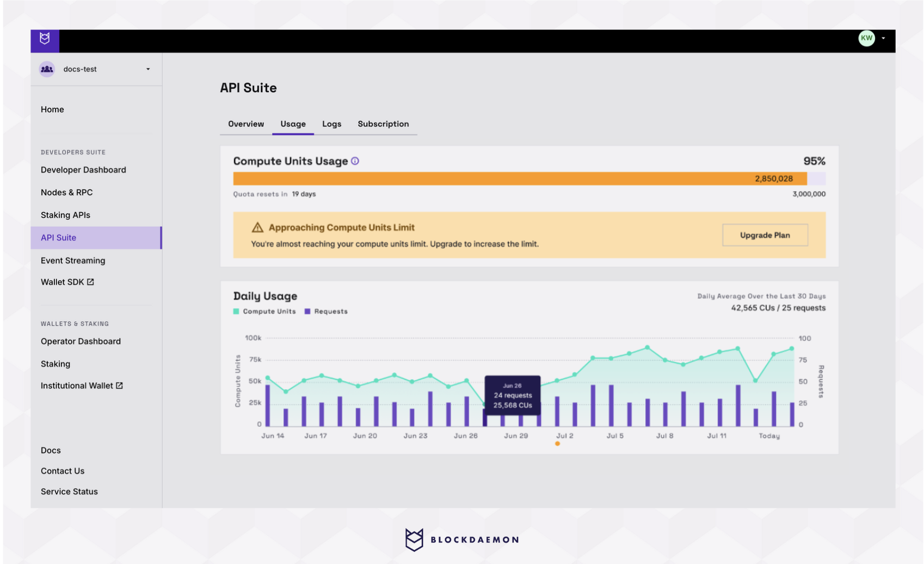Click the Wallet SDK external link icon
This screenshot has width=924, height=564.
90,282
